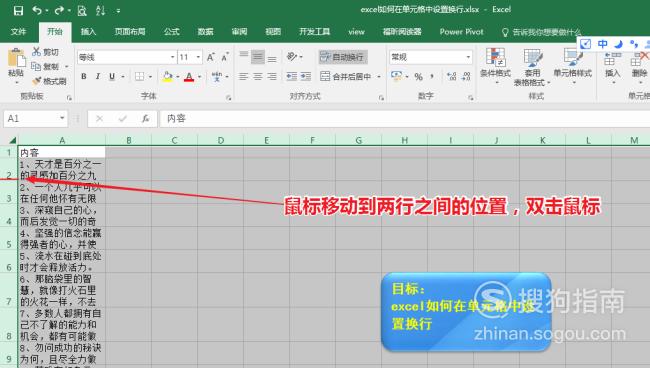This screenshot has height=368, width=650.
Task: Click the Select All corner triangle
Action: point(12,140)
